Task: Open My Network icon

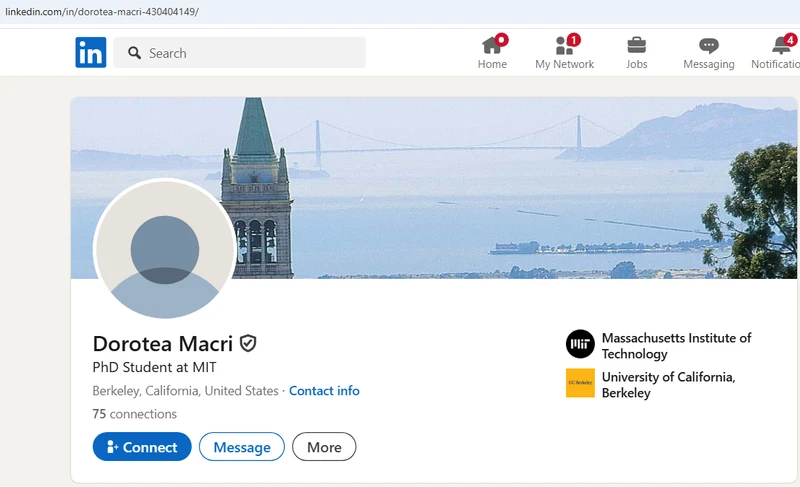Action: (x=564, y=45)
